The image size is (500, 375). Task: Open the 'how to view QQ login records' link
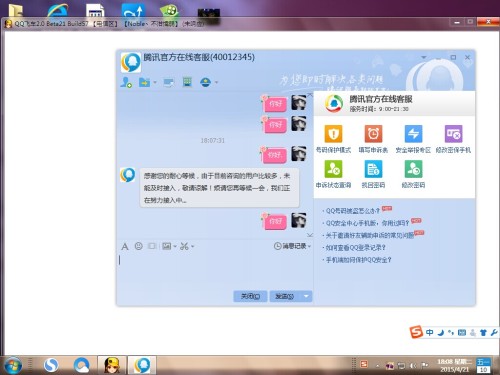355,248
